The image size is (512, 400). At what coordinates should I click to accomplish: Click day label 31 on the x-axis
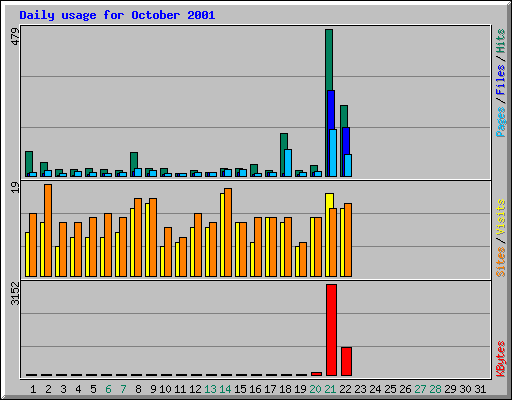point(480,389)
